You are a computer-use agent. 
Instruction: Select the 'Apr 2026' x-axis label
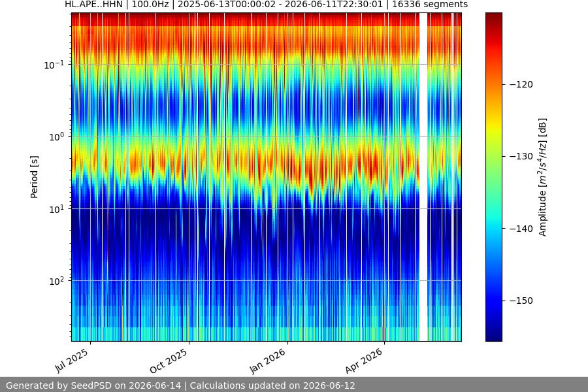pos(364,361)
